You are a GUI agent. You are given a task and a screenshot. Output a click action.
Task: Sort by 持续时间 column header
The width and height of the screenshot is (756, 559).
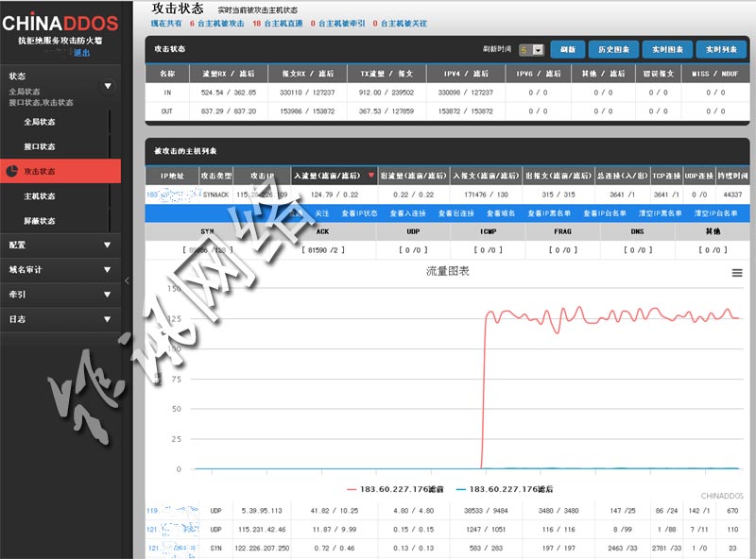tap(732, 176)
